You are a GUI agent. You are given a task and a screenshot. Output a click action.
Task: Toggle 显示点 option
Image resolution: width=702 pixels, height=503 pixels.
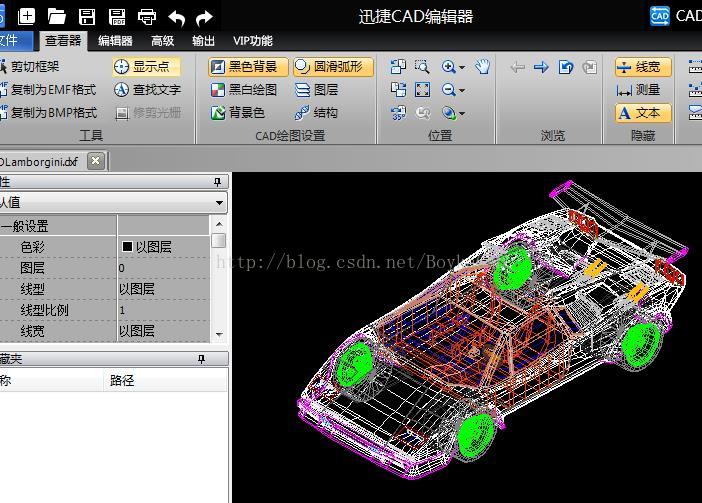click(146, 67)
